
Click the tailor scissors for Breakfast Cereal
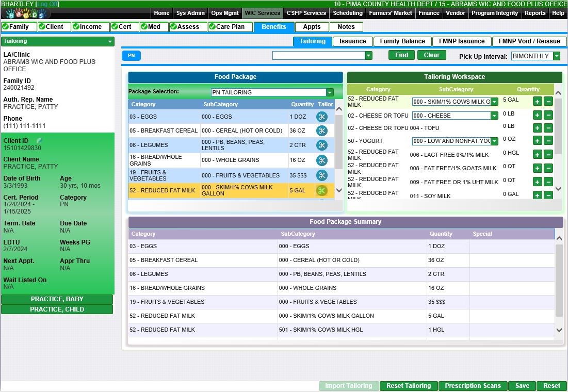[x=322, y=131]
